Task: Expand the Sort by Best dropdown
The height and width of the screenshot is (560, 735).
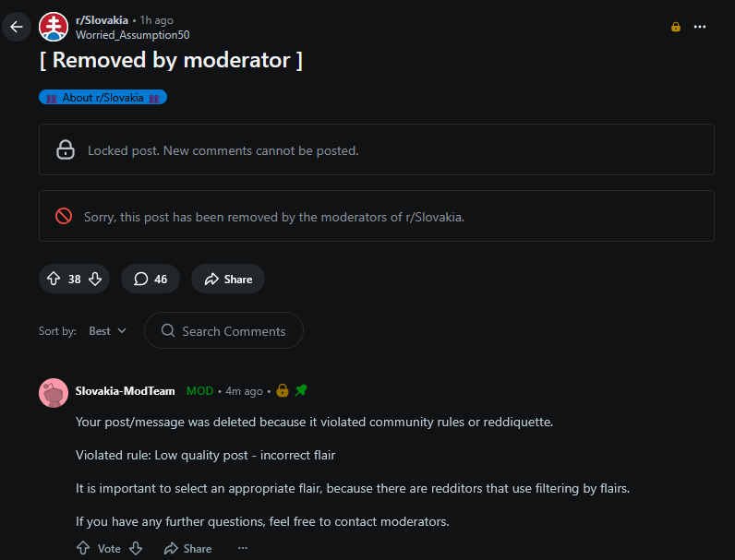Action: 108,331
